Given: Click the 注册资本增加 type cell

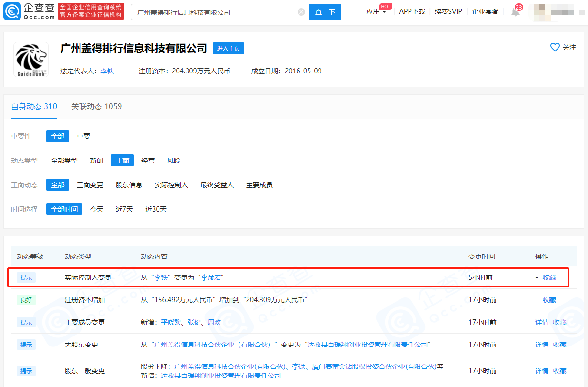Looking at the screenshot, I should click(85, 300).
